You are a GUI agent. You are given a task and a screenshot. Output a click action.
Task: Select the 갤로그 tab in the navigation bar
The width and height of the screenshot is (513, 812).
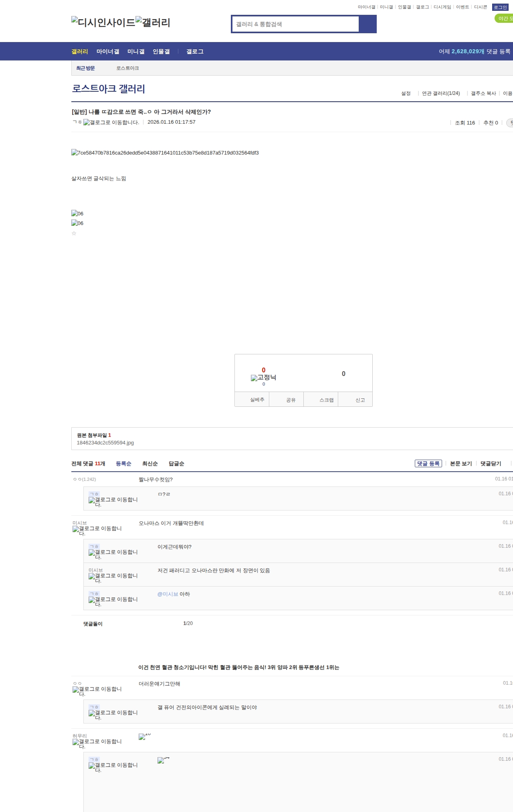click(195, 52)
